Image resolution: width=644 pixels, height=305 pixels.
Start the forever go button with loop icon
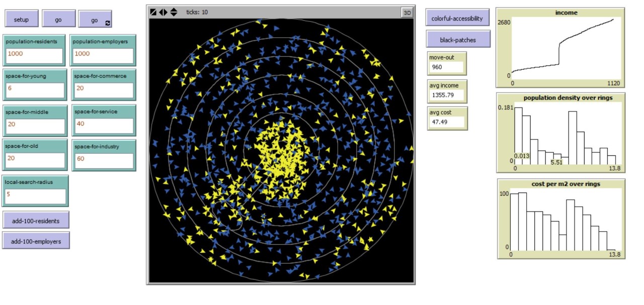(x=95, y=19)
